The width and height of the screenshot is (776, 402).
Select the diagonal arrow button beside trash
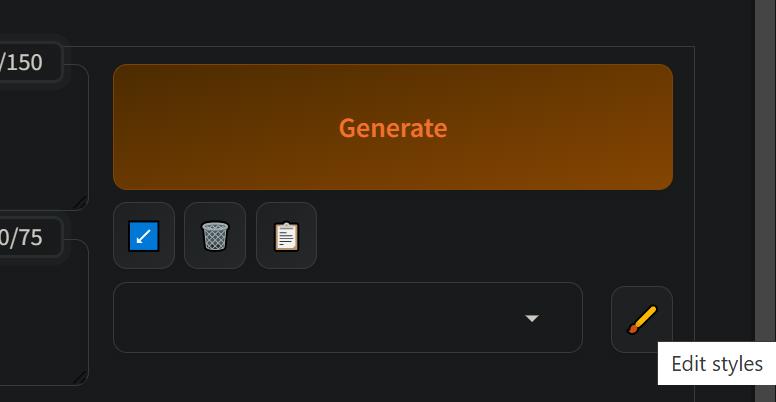144,236
